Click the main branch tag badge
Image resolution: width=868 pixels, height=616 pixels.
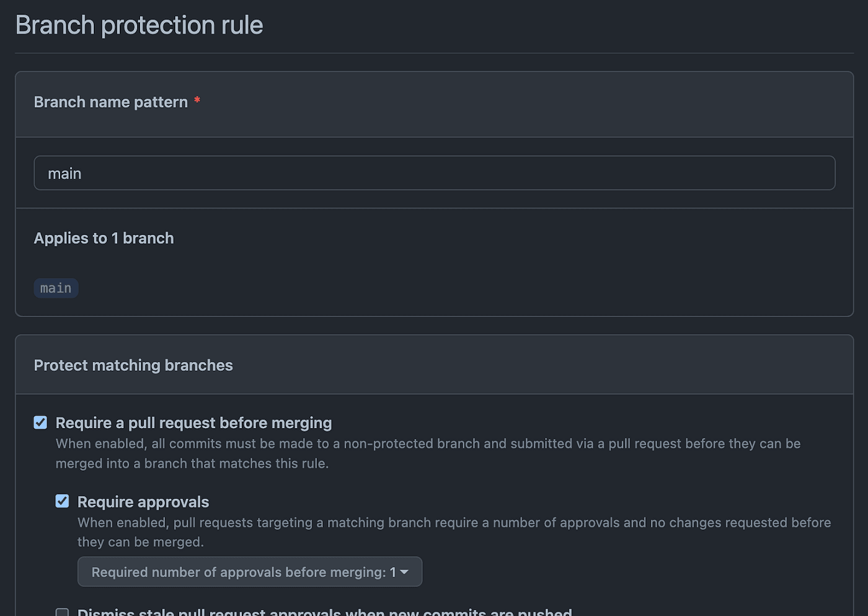56,288
